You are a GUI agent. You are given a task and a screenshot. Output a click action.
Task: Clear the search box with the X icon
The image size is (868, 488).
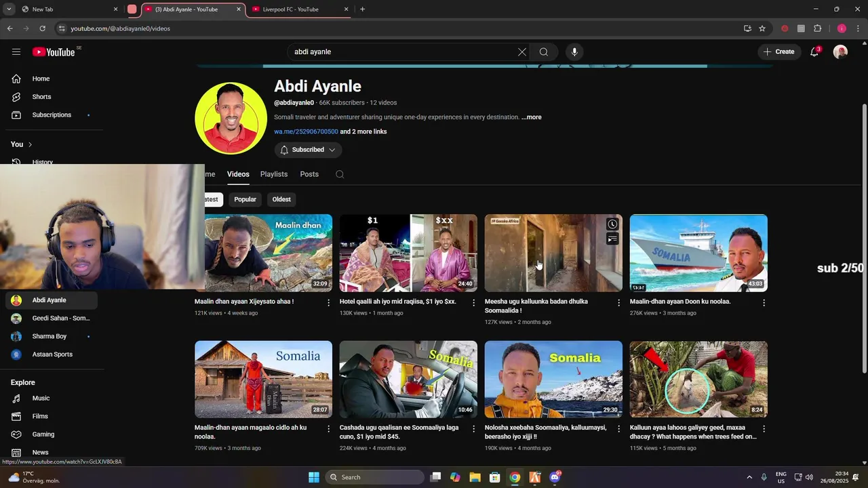[522, 52]
